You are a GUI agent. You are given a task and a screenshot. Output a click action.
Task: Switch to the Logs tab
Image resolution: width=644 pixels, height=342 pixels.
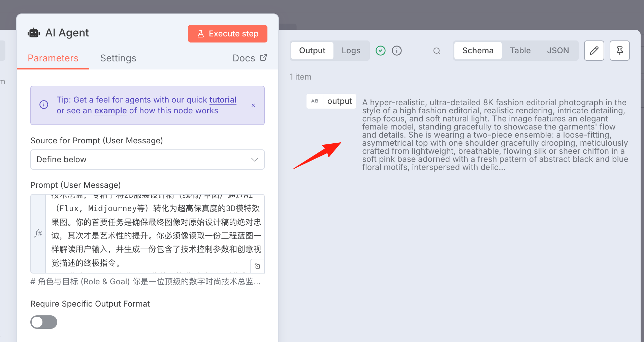coord(351,51)
